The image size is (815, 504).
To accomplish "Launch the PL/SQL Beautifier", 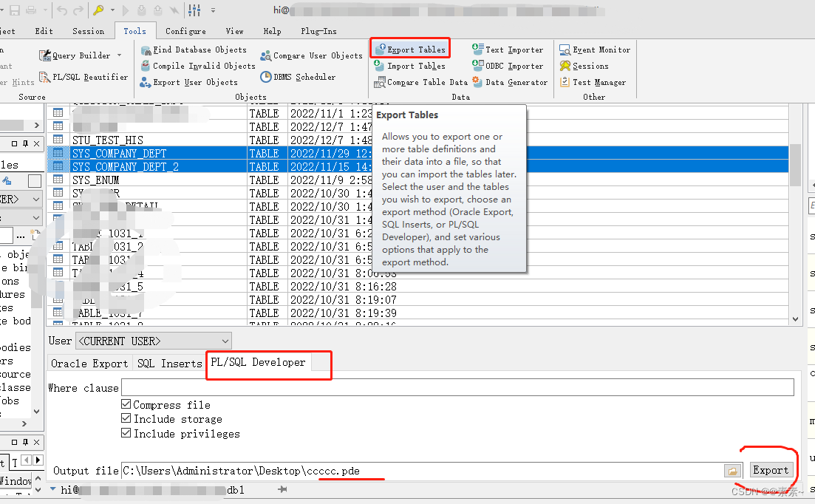I will coord(83,77).
